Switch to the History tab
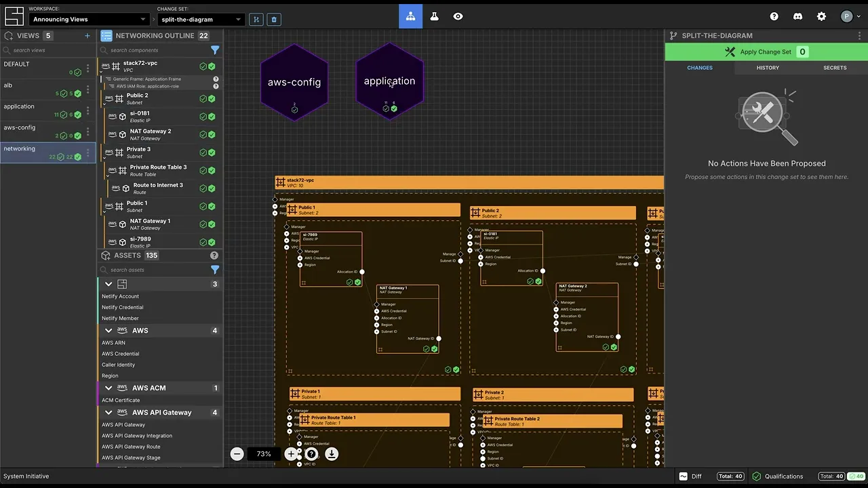Image resolution: width=868 pixels, height=488 pixels. coord(768,68)
